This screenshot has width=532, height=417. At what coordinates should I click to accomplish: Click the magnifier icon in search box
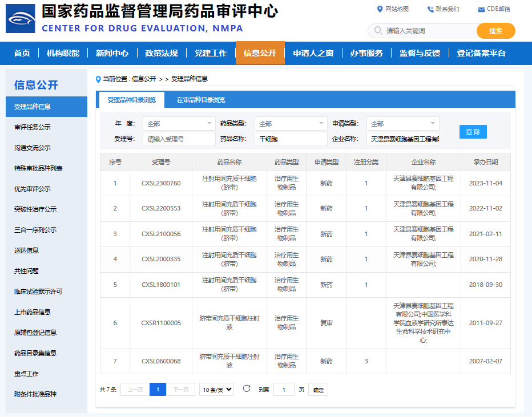[377, 31]
